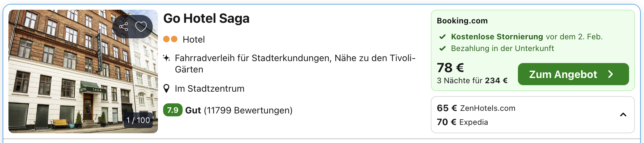The image size is (644, 143).
Task: Click the checkmark beside Kostenlose Stornierung
Action: (x=442, y=37)
